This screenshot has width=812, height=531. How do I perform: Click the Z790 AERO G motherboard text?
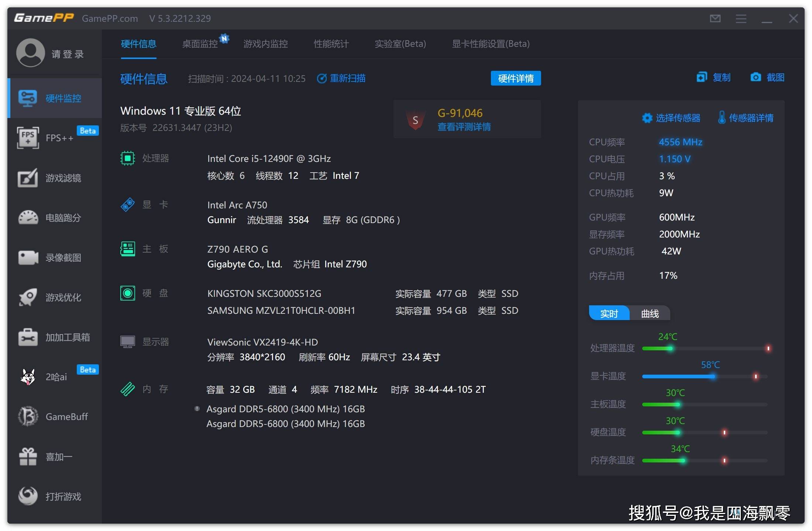click(238, 249)
